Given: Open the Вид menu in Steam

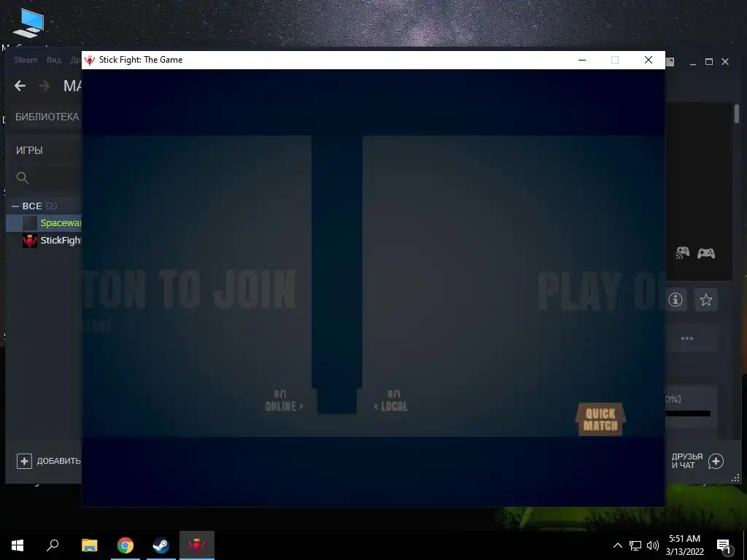Looking at the screenshot, I should 54,60.
